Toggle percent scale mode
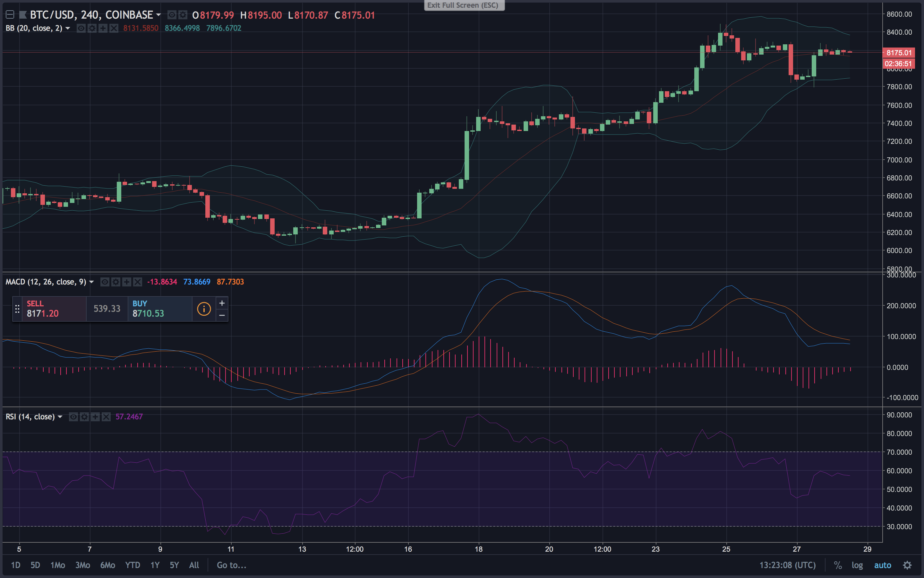 click(x=838, y=565)
